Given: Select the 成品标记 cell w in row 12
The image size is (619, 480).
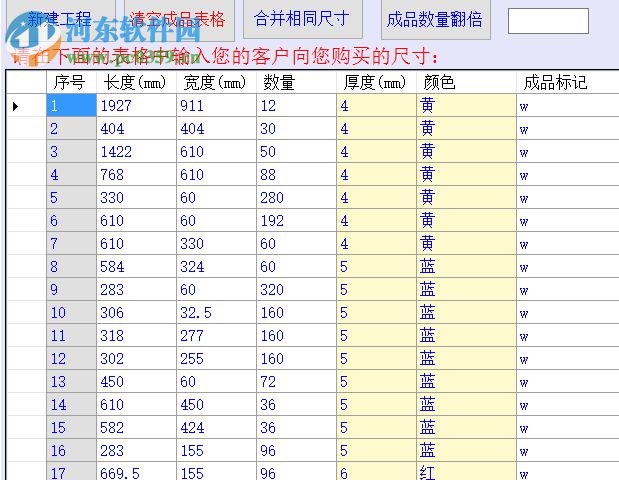Looking at the screenshot, I should (x=568, y=358).
